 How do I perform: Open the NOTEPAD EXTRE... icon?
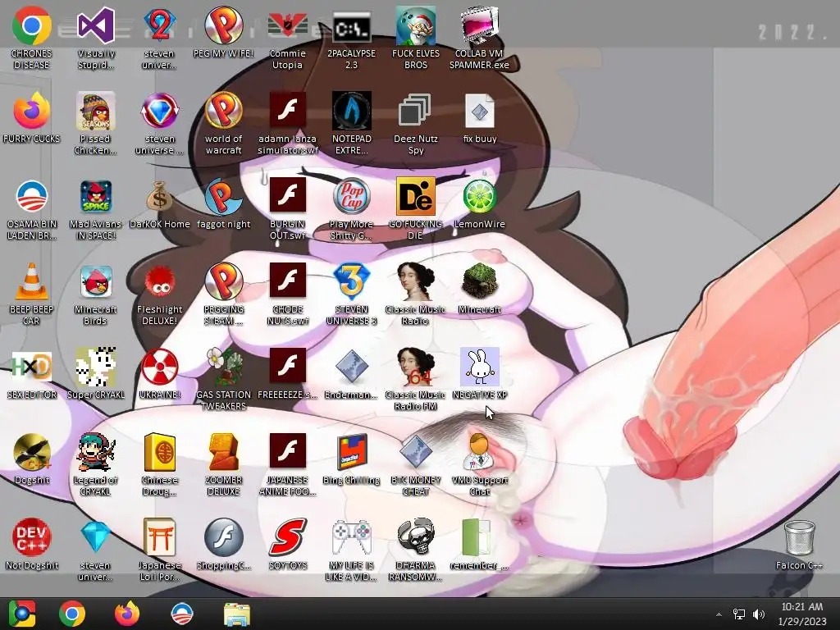(351, 111)
